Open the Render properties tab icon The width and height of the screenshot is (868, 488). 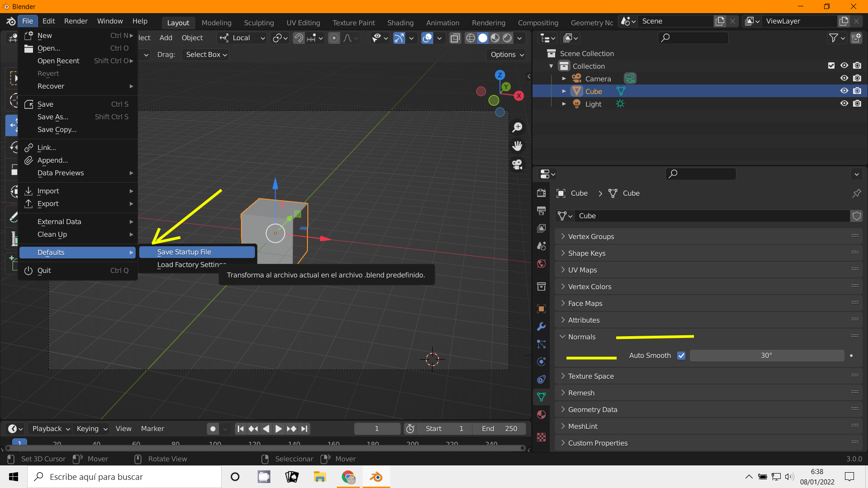click(x=541, y=193)
